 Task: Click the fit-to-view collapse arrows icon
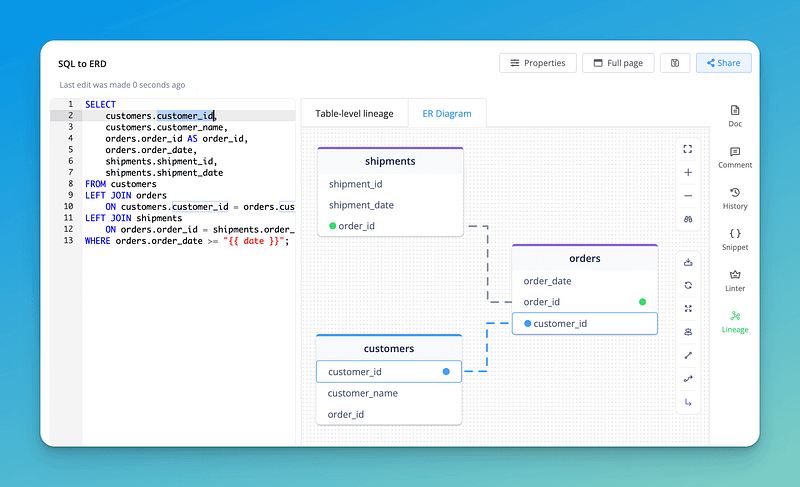[688, 309]
